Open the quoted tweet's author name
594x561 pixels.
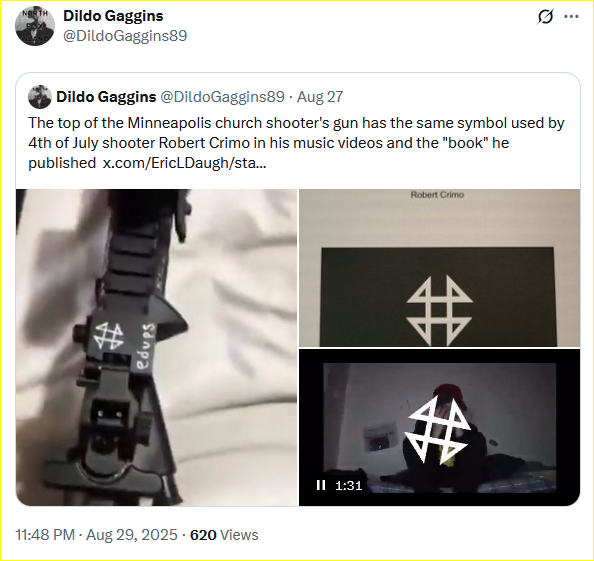pos(106,97)
